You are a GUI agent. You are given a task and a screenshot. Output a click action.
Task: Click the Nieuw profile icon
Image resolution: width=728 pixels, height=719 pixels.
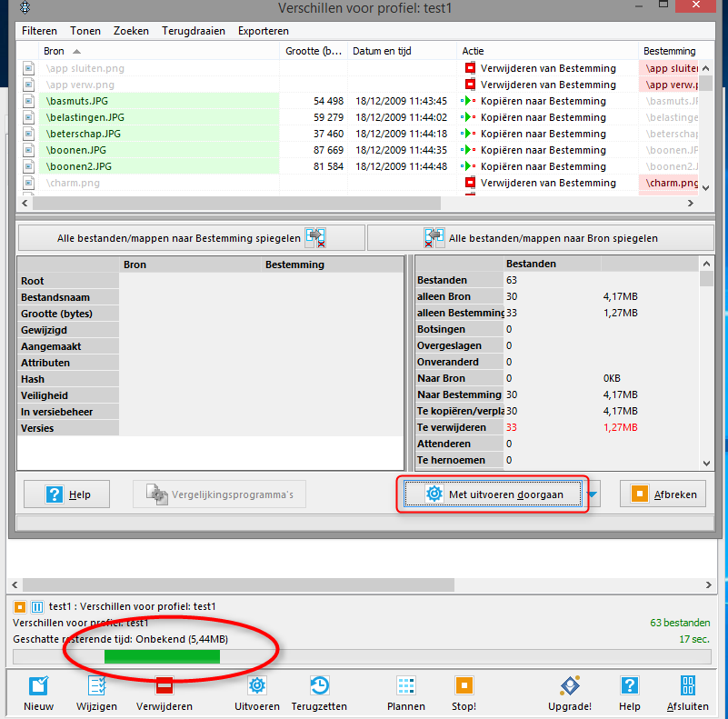tap(38, 686)
